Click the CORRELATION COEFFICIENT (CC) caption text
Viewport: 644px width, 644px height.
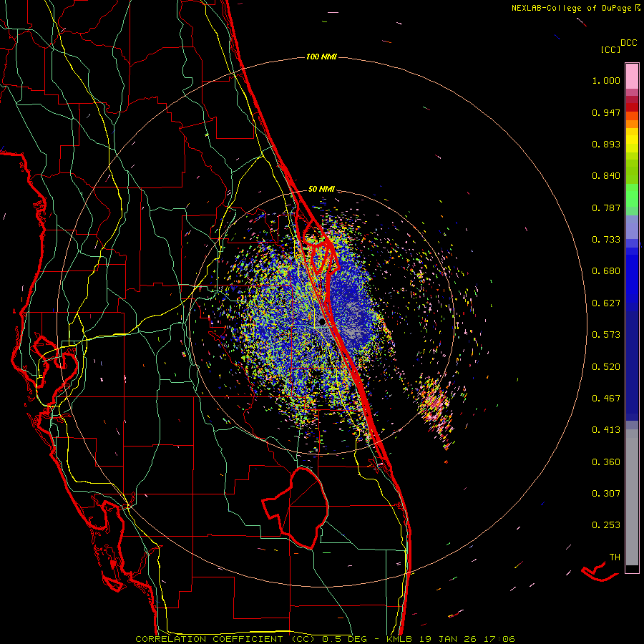click(225, 639)
